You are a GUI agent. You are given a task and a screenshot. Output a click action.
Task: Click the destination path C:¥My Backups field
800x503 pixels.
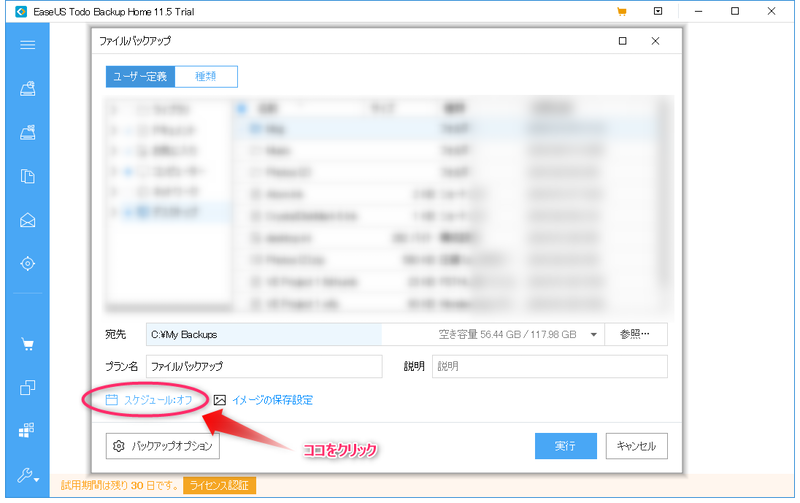point(375,335)
